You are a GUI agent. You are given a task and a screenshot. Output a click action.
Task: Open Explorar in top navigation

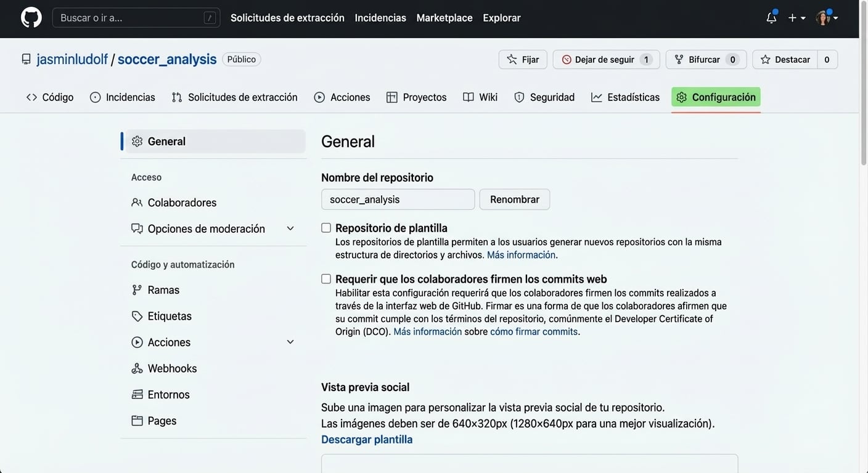[502, 18]
